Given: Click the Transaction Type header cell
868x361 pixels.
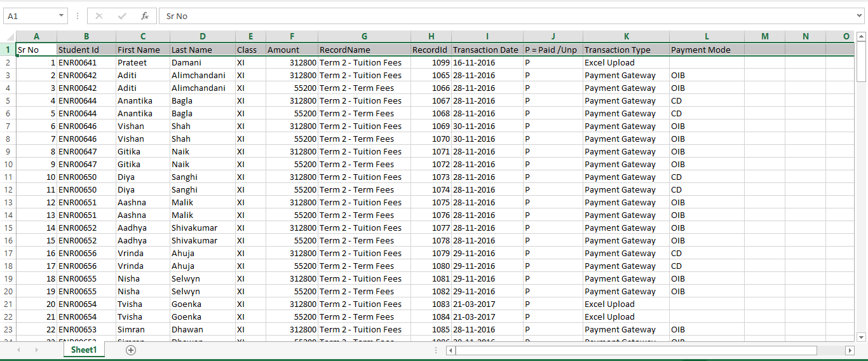Looking at the screenshot, I should (x=626, y=50).
